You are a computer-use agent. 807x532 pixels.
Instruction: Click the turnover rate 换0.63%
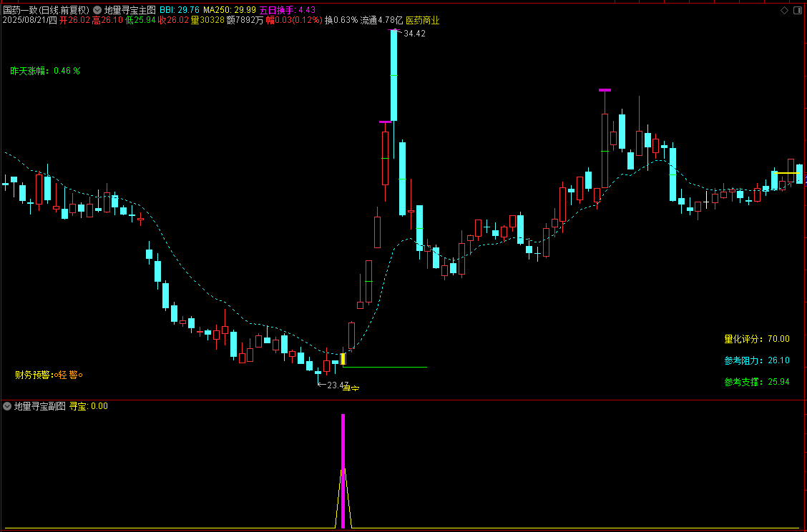pyautogui.click(x=341, y=21)
